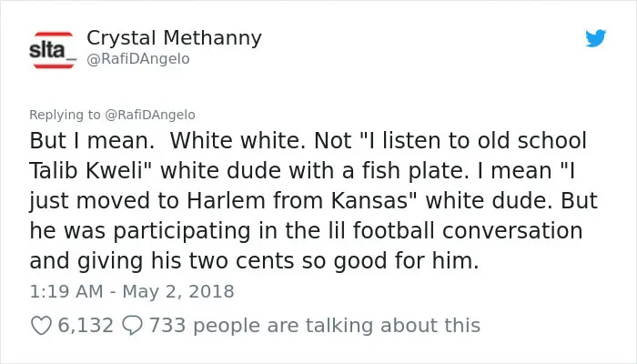Click the blue Twitter bird logo
This screenshot has height=364, width=637.
(595, 38)
